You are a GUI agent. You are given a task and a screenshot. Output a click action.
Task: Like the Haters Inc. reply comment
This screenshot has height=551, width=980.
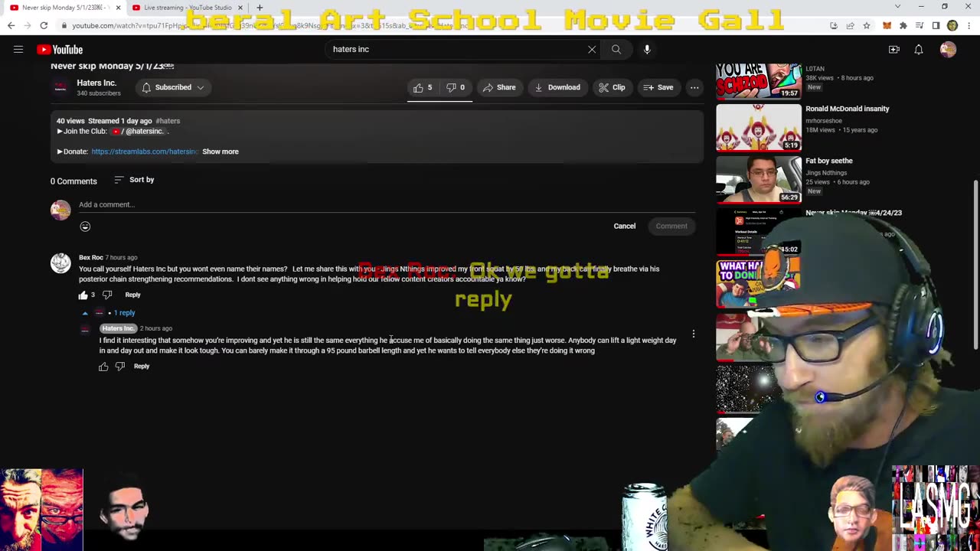tap(103, 367)
